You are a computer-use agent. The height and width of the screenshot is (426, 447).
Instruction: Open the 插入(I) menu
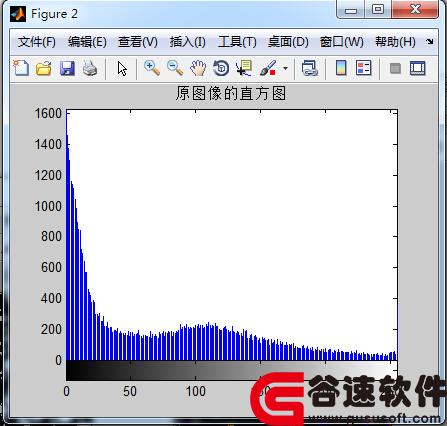point(187,42)
